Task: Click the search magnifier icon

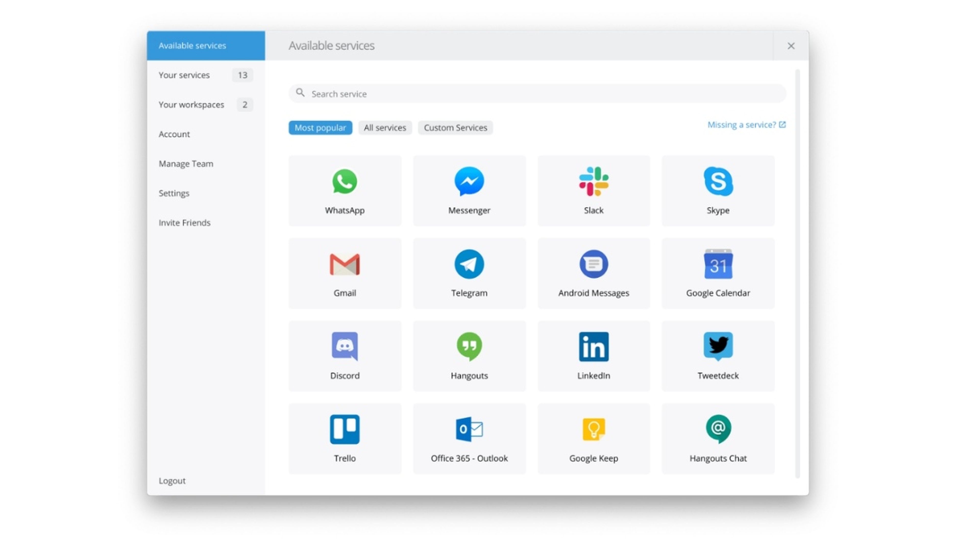Action: [x=300, y=93]
